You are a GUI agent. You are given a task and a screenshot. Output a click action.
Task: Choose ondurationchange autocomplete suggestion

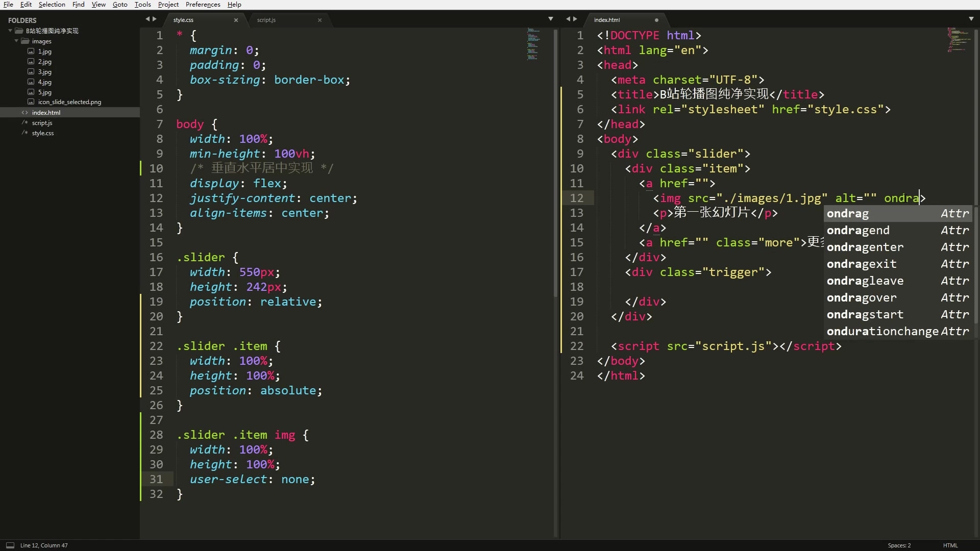898,332
